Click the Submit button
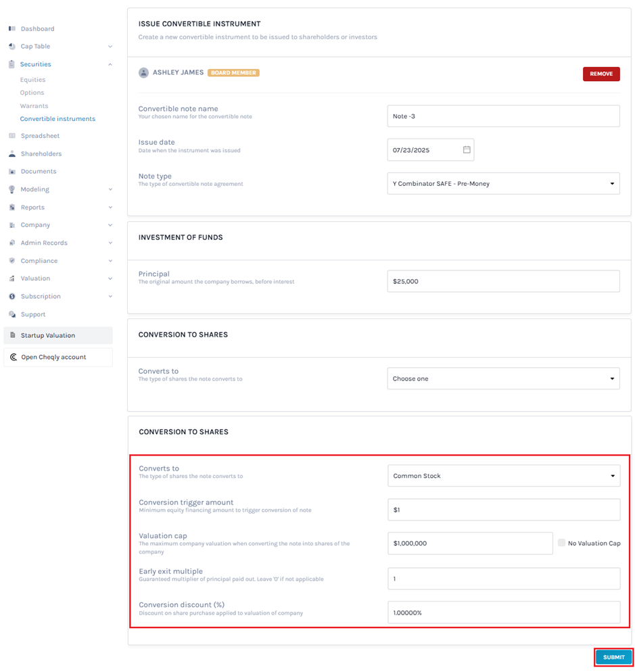 pos(613,657)
